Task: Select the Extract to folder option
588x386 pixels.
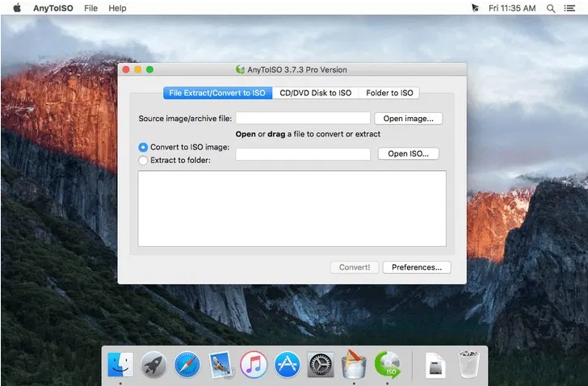Action: (144, 160)
